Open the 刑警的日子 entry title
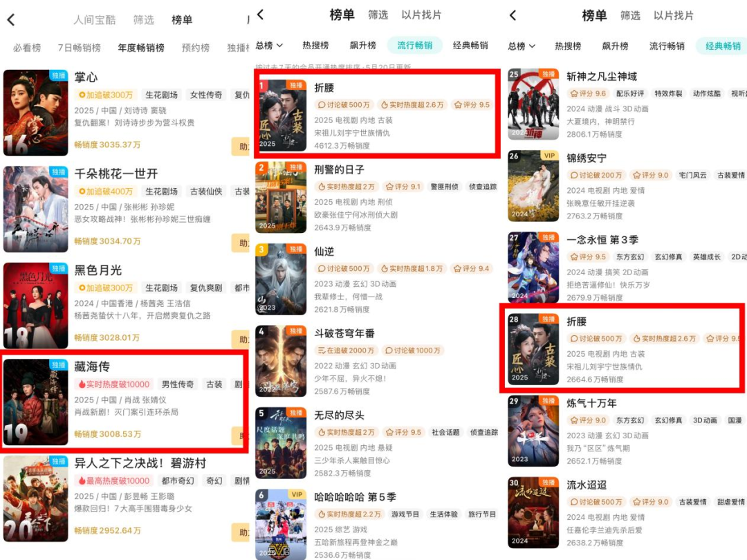This screenshot has height=560, width=747. [x=339, y=169]
